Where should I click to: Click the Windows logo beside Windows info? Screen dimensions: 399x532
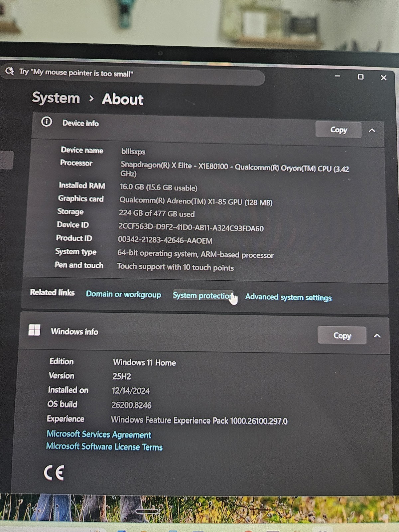point(34,330)
